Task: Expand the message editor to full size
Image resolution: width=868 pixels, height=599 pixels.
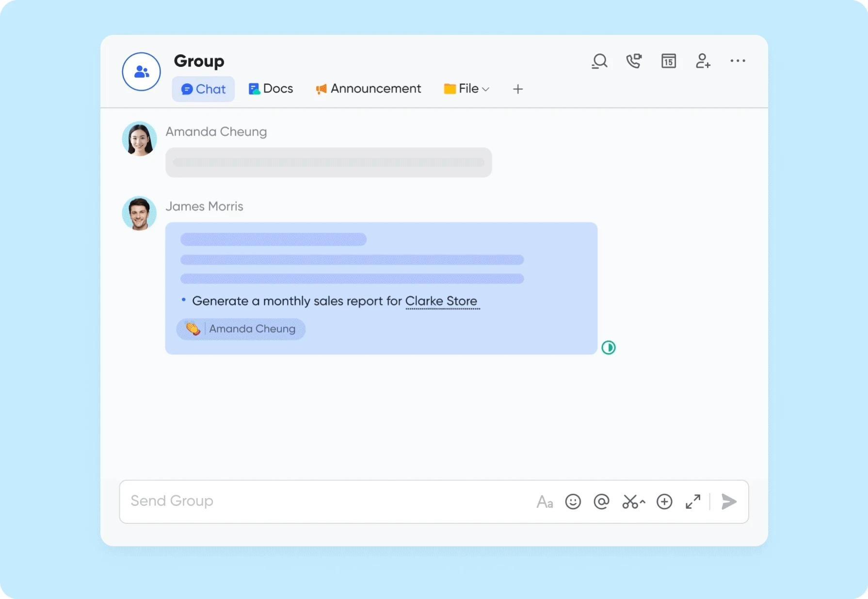Action: pyautogui.click(x=693, y=502)
